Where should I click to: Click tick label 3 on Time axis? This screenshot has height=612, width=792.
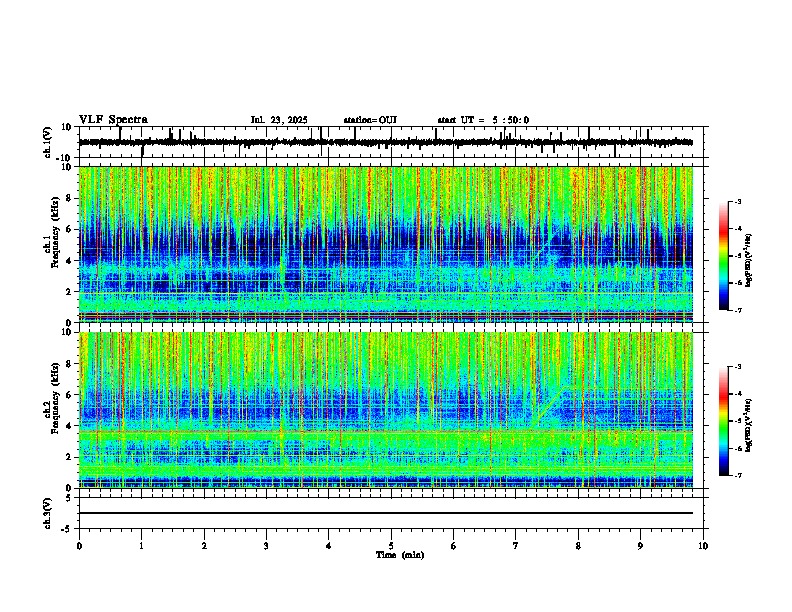266,546
